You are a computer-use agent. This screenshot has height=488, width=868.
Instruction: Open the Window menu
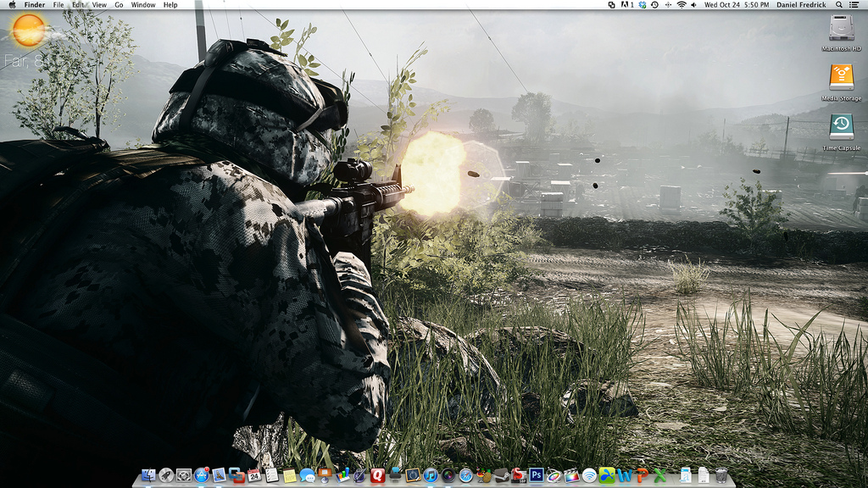pos(142,4)
